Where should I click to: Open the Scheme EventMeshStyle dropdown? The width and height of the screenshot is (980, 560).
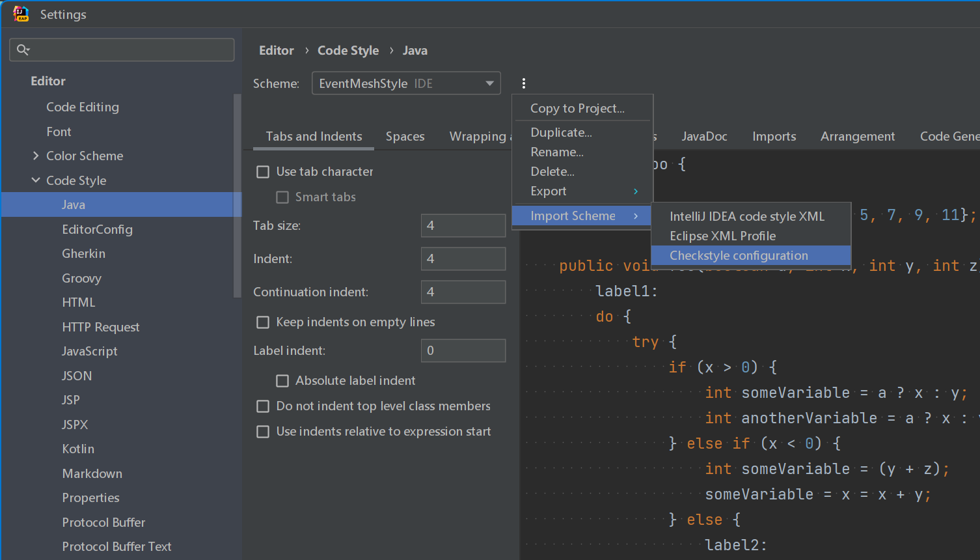click(406, 83)
